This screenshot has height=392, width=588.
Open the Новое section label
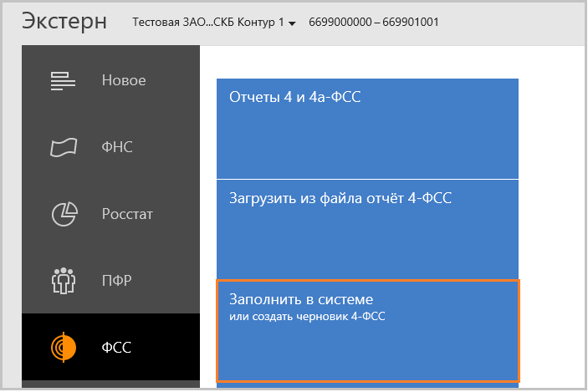124,80
